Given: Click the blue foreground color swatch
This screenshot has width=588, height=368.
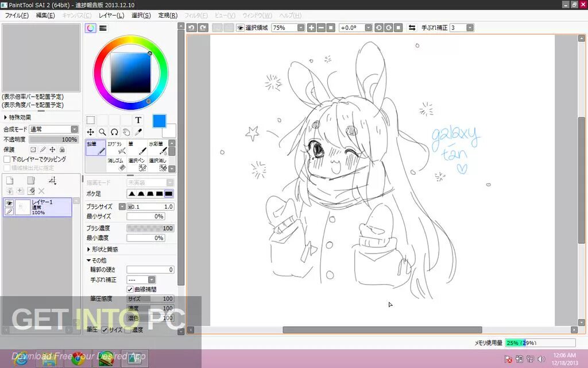Looking at the screenshot, I should 160,121.
